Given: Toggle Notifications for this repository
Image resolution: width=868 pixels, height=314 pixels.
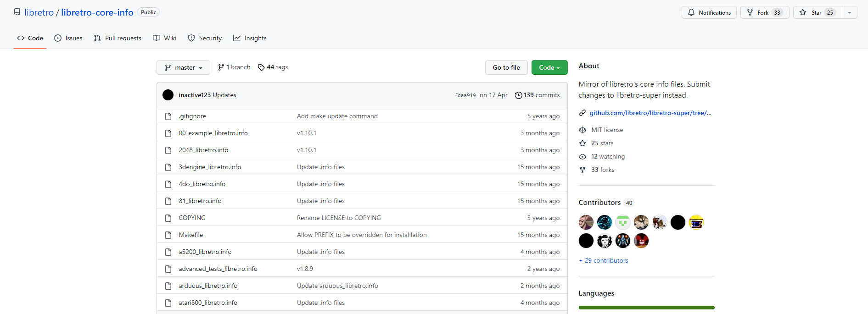Looking at the screenshot, I should click(709, 12).
